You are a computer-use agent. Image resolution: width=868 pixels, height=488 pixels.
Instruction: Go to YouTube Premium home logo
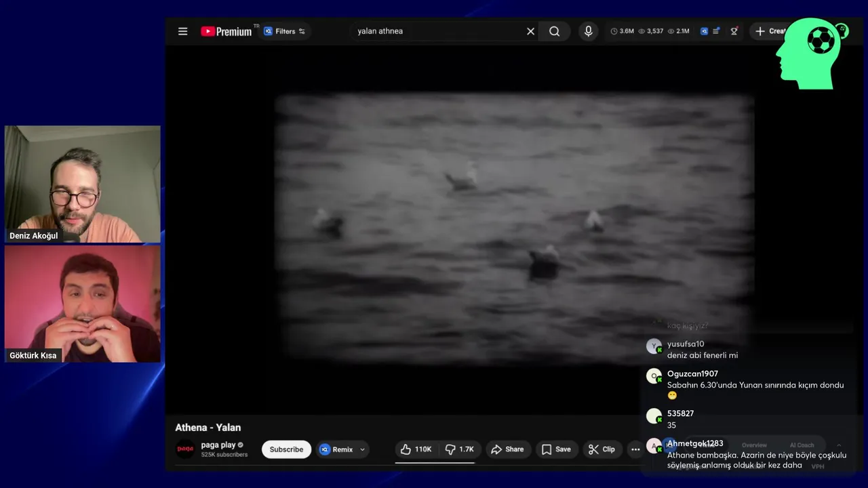point(226,31)
